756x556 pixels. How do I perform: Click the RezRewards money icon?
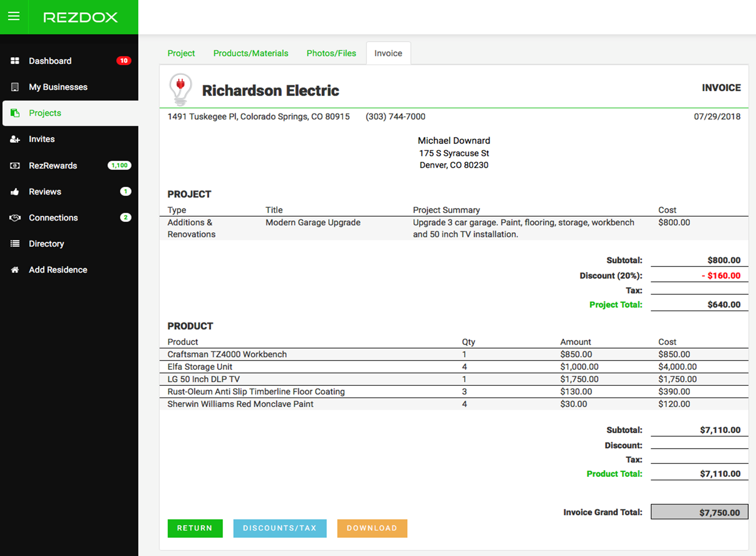pyautogui.click(x=15, y=166)
